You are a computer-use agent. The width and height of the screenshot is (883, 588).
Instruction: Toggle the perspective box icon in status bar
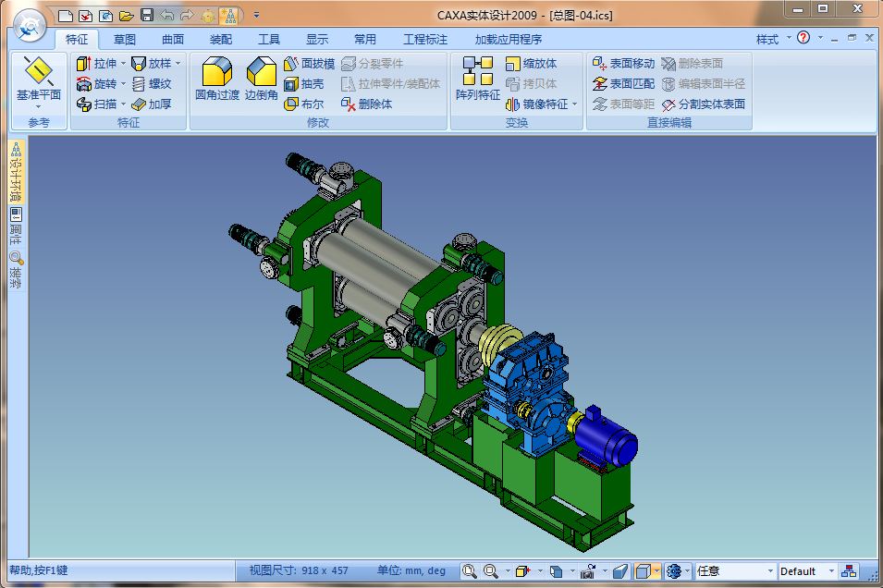point(620,571)
